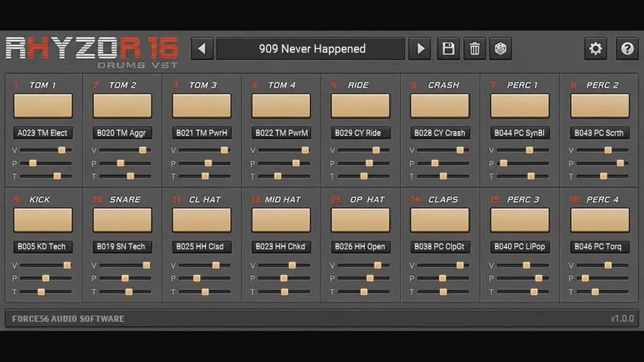Click the CLAPS volume (V) slider
This screenshot has width=644, height=362.
point(443,265)
